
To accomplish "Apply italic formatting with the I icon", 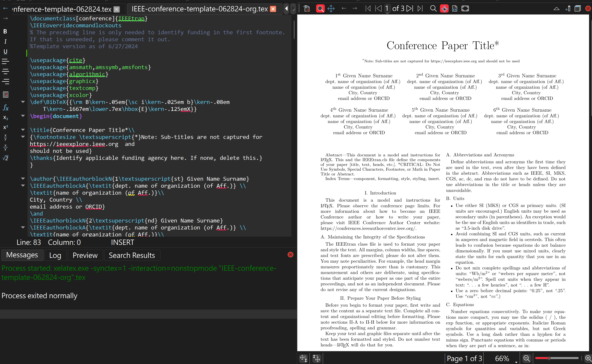I will (x=5, y=41).
